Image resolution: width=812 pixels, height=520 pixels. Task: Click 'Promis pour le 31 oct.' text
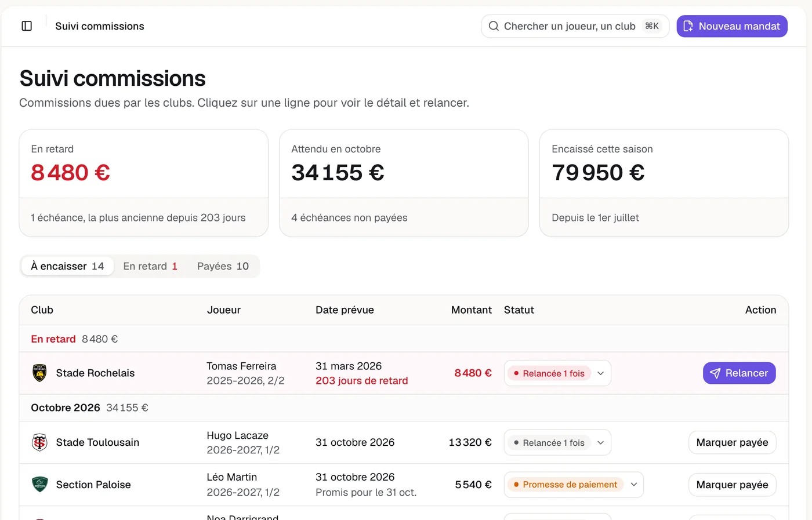coord(366,493)
